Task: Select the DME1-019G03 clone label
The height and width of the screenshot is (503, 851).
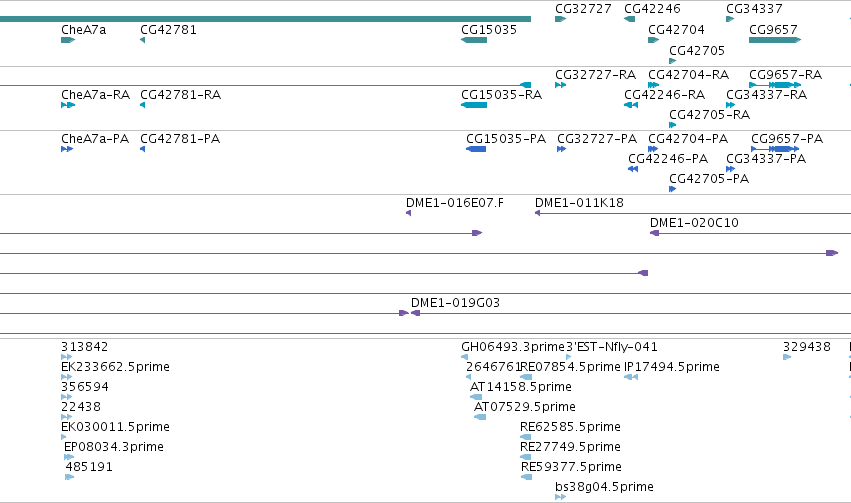Action: [455, 303]
